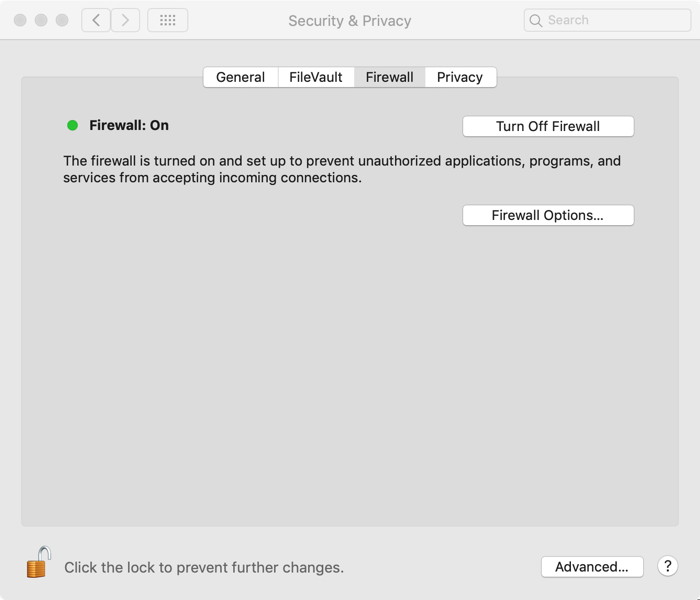Open the Advanced settings dialog
This screenshot has width=700, height=600.
(x=592, y=566)
